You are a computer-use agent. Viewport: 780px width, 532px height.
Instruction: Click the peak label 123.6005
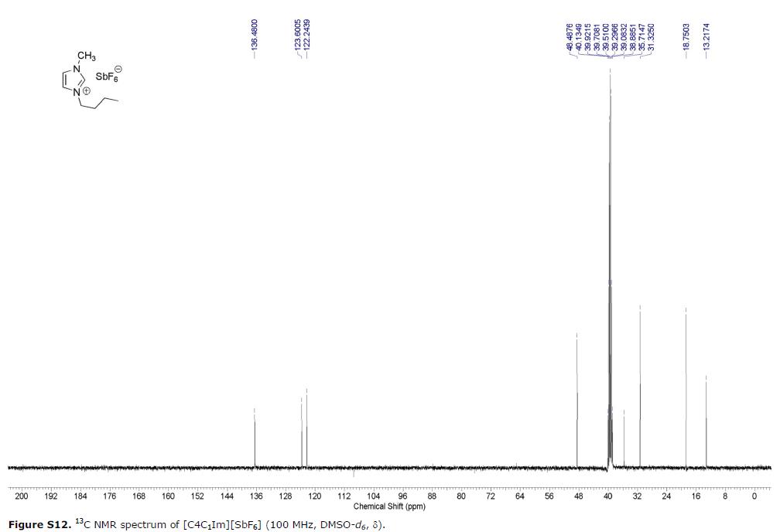296,35
